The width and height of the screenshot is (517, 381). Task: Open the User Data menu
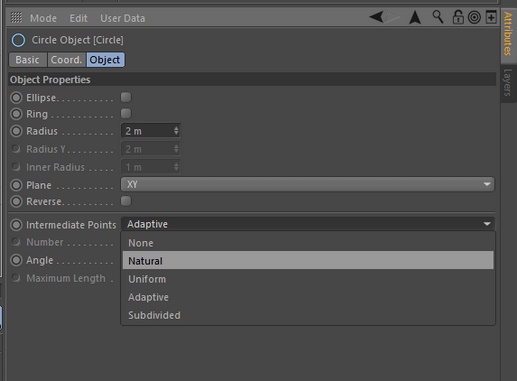click(123, 18)
